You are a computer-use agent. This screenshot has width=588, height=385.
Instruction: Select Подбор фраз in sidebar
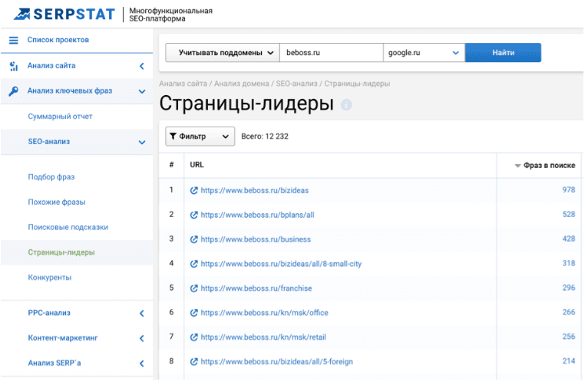pos(51,176)
